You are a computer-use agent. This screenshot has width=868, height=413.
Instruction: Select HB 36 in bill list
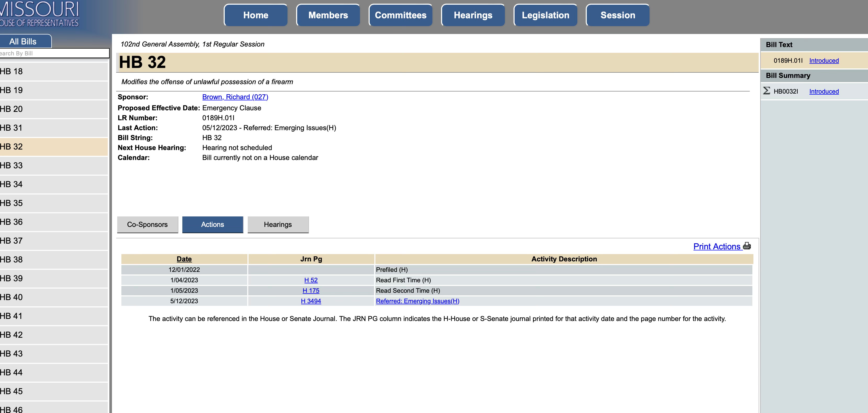[x=54, y=222]
